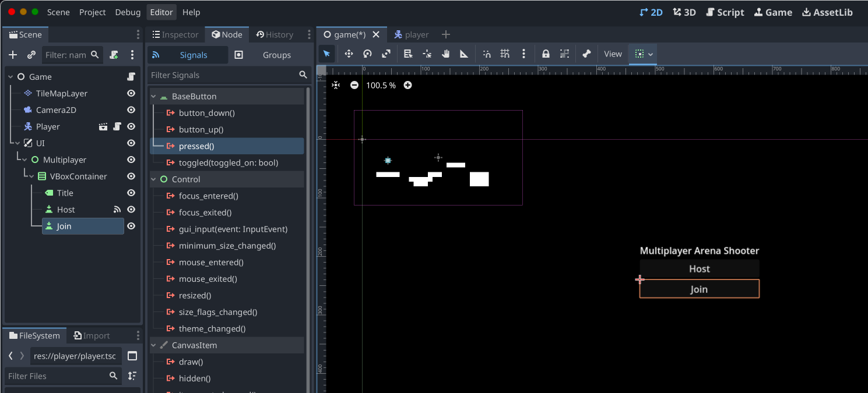Toggle visibility of Camera2D node

pyautogui.click(x=131, y=110)
